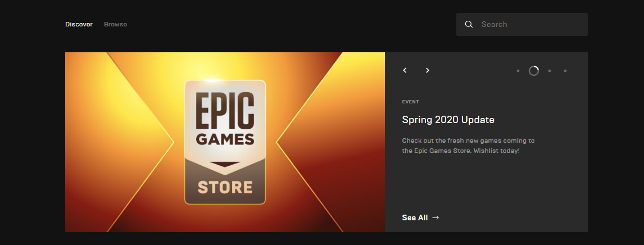Click the active circular progress slide indicator

533,71
